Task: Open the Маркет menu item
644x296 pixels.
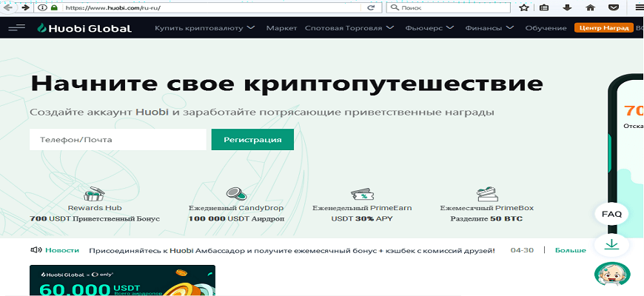Action: (x=281, y=28)
